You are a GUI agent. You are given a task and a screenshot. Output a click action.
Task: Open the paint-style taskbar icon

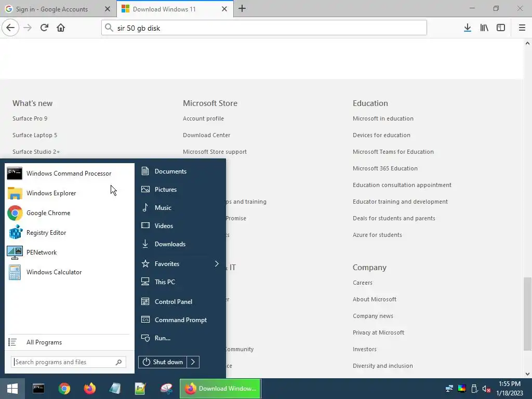click(166, 389)
